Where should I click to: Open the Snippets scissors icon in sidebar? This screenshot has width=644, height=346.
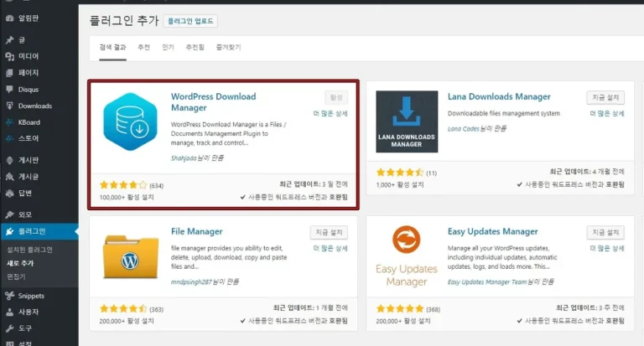pyautogui.click(x=10, y=296)
